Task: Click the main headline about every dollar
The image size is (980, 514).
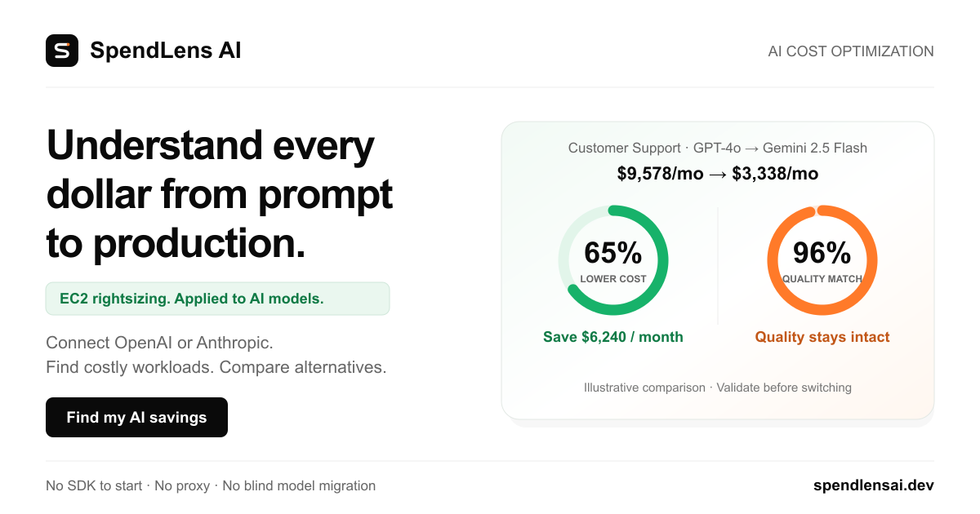Action: pyautogui.click(x=220, y=194)
